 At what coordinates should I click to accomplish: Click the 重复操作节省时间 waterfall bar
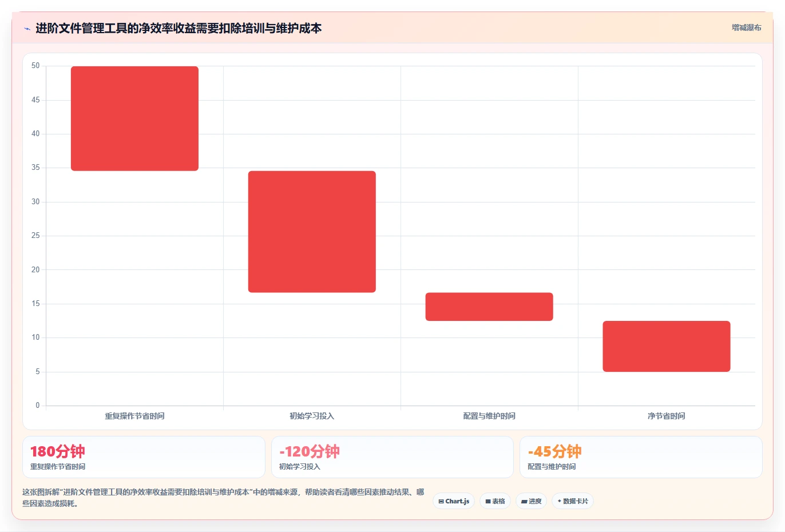134,118
